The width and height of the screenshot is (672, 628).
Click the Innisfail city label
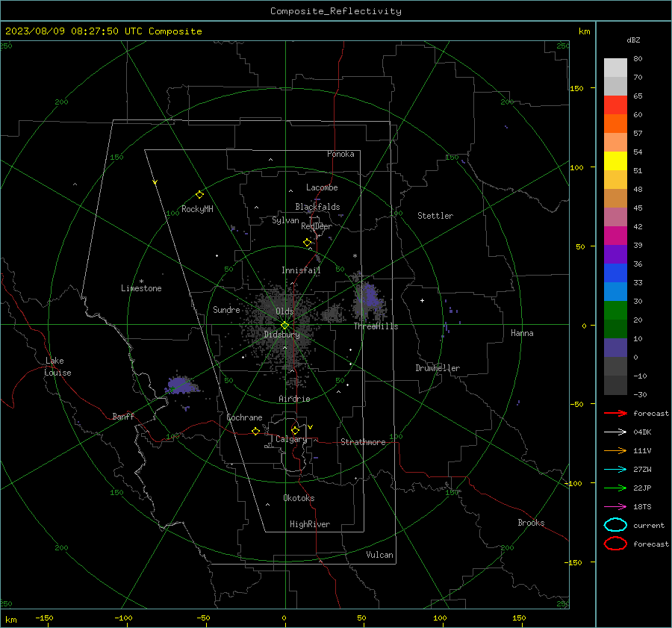point(301,270)
